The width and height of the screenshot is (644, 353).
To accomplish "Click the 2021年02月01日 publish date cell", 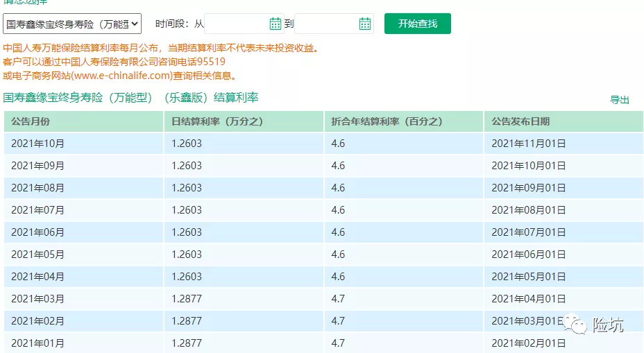I will tap(563, 343).
